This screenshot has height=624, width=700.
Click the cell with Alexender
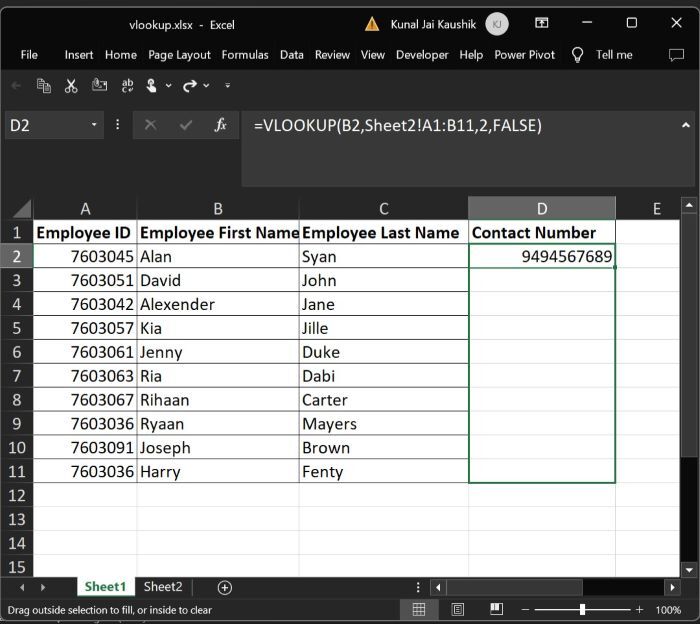(218, 304)
